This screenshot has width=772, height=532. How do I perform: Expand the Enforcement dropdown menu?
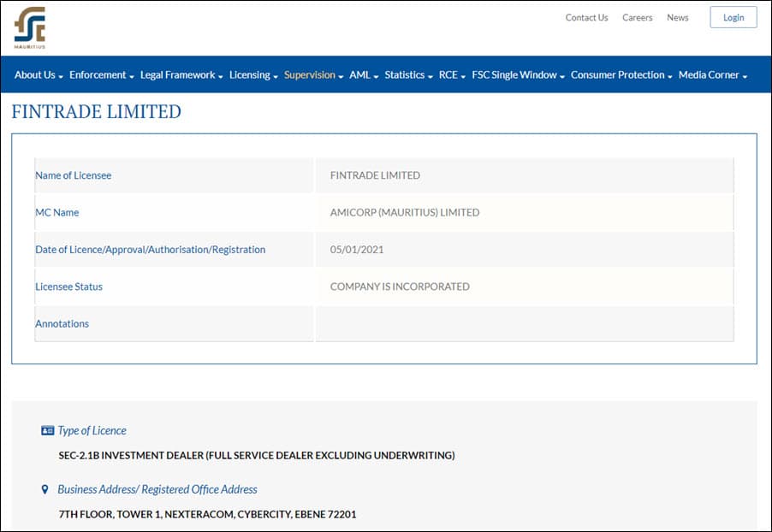(x=101, y=75)
